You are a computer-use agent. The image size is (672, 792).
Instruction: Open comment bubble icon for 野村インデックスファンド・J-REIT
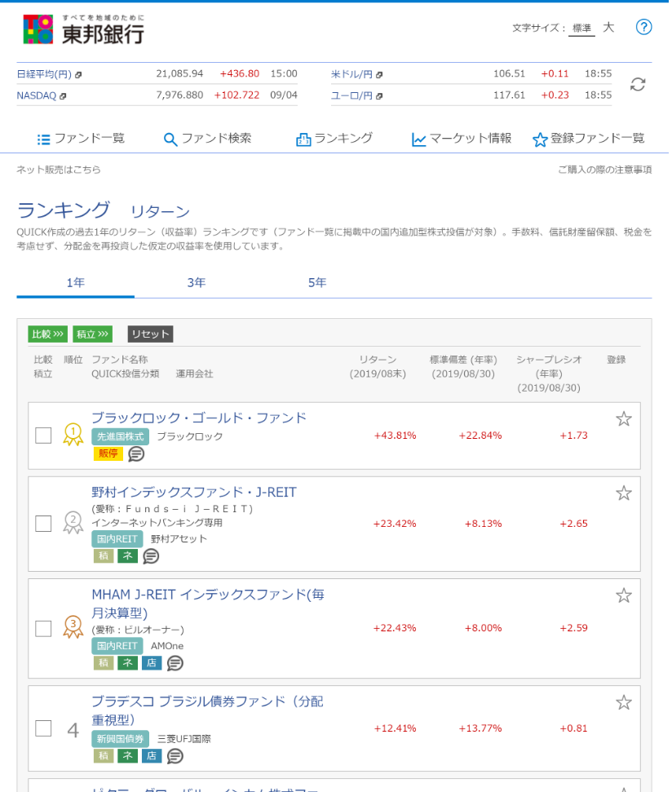(151, 556)
